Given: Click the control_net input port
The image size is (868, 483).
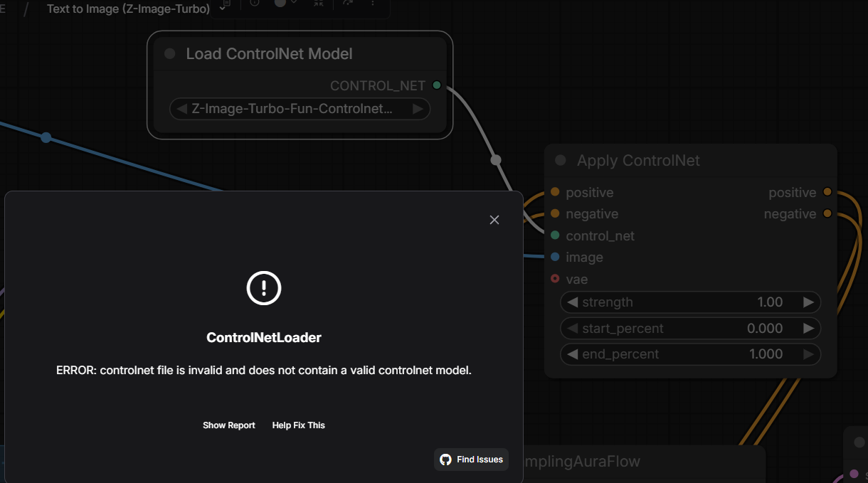Looking at the screenshot, I should 555,235.
